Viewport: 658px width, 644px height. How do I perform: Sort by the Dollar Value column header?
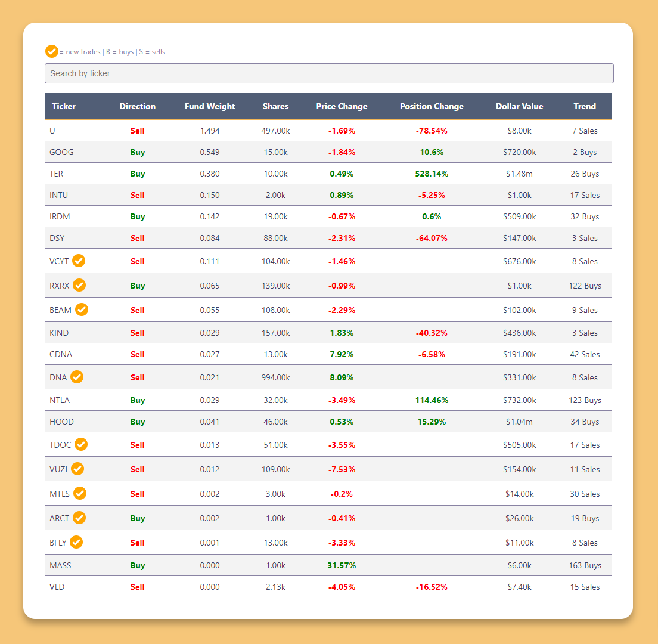pyautogui.click(x=520, y=106)
